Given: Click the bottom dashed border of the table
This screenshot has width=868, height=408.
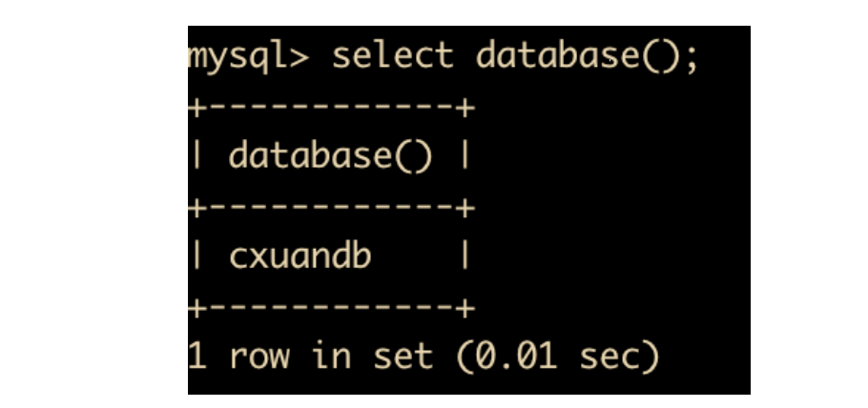Looking at the screenshot, I should point(331,308).
